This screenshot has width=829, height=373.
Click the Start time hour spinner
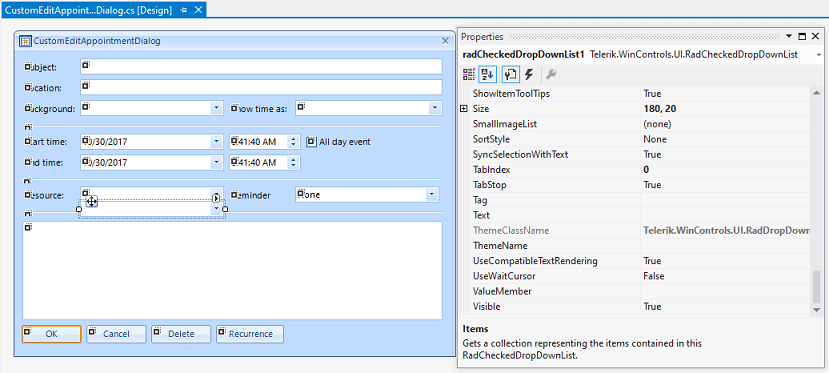tap(294, 142)
